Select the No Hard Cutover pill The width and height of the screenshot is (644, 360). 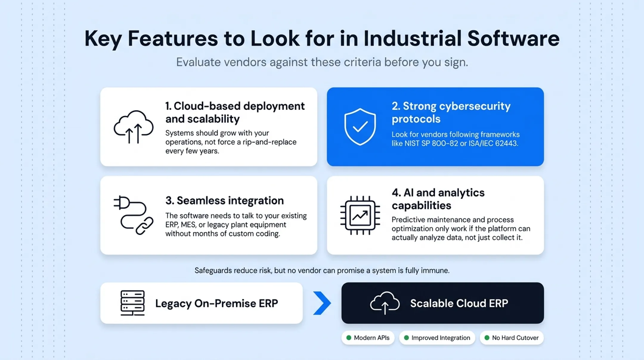512,338
